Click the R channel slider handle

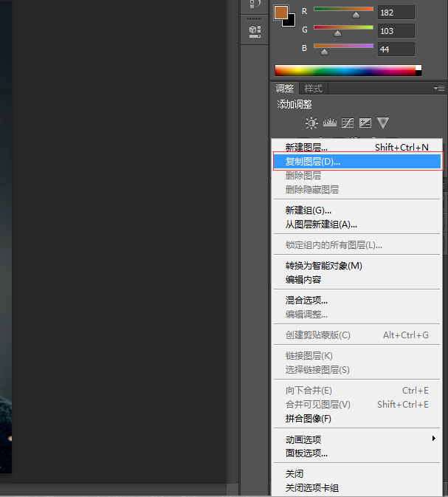pyautogui.click(x=356, y=16)
